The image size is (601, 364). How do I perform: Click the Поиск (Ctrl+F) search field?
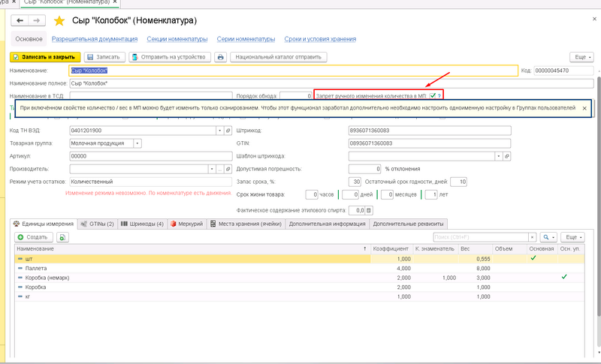point(481,237)
